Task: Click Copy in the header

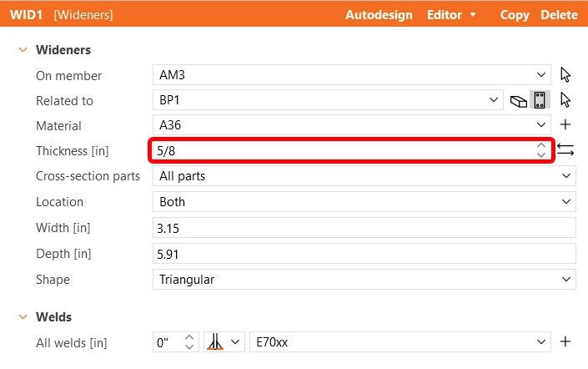Action: (x=515, y=15)
